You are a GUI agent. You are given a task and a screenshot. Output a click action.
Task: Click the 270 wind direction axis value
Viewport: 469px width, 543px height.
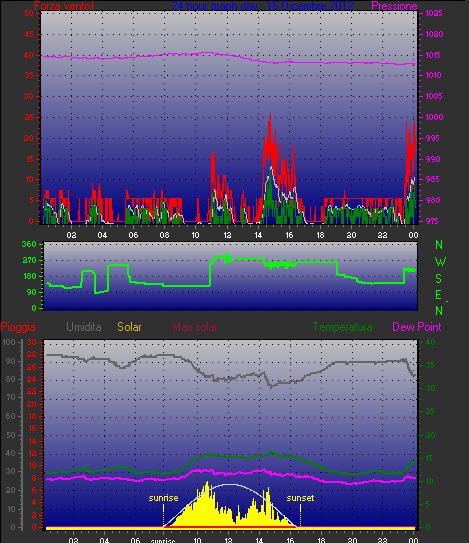coord(29,260)
